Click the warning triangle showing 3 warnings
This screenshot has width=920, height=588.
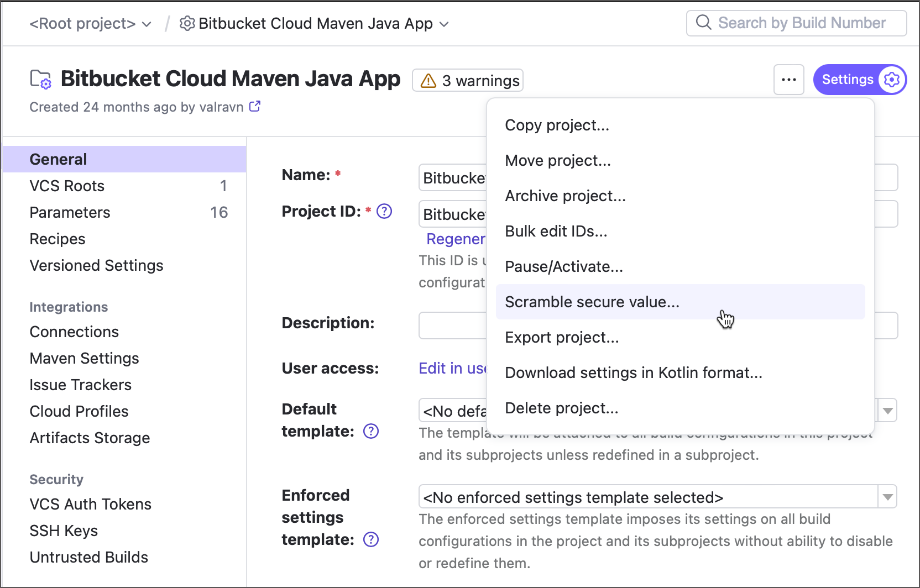(x=428, y=81)
